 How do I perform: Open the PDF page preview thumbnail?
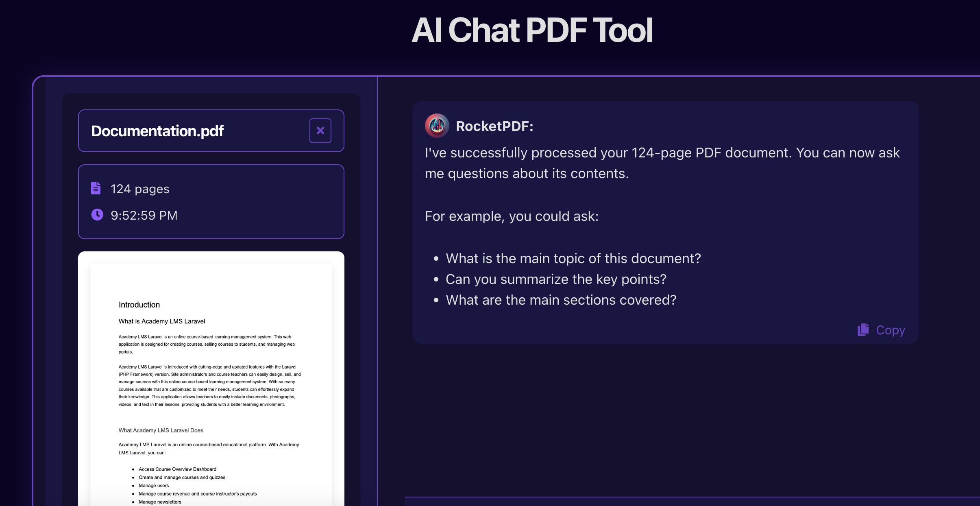pos(211,378)
